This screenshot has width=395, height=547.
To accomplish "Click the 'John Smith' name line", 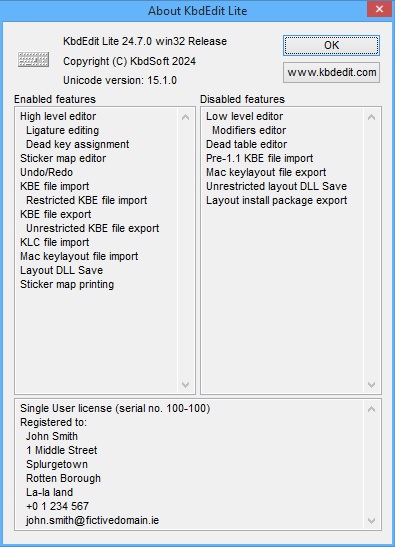I will coord(52,436).
